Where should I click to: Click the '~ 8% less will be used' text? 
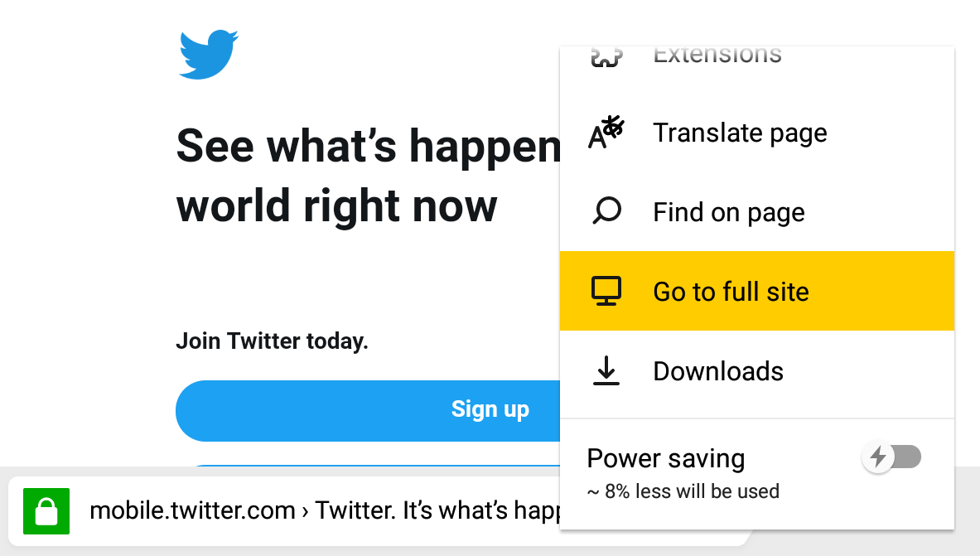point(683,491)
